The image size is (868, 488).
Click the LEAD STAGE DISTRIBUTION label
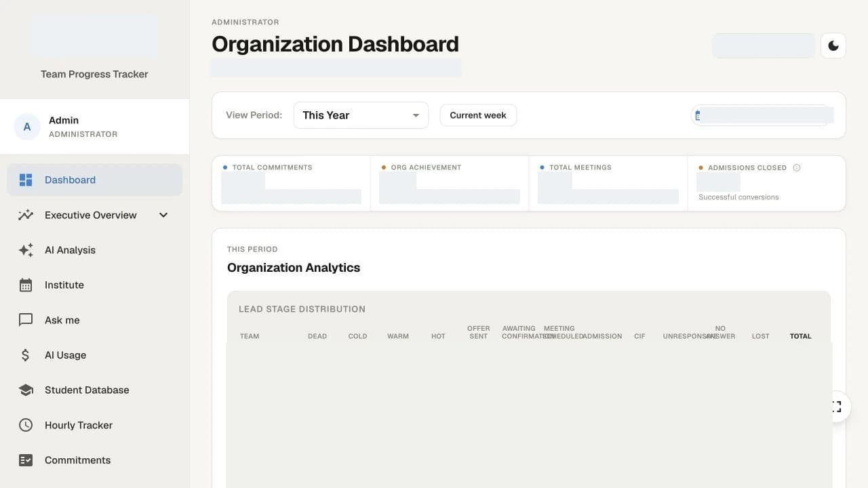coord(302,309)
